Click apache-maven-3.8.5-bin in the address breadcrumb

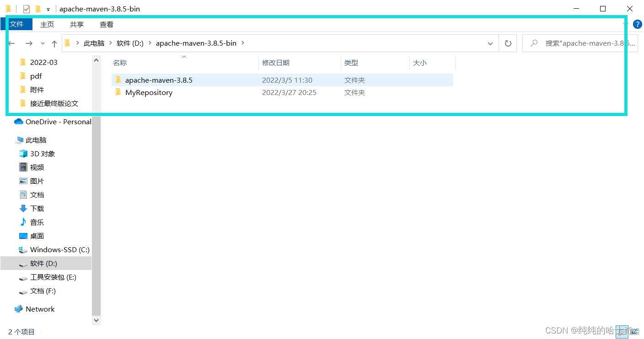(196, 43)
